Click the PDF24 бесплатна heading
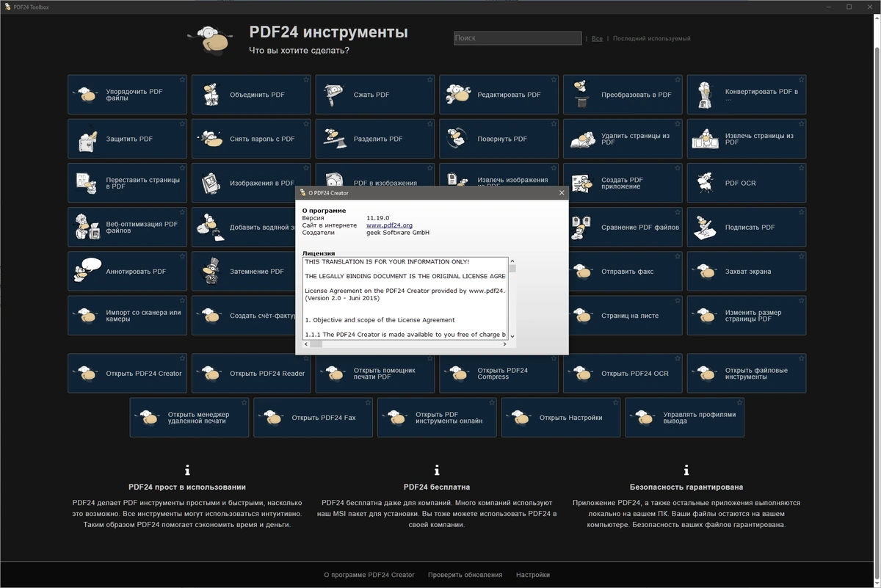The height and width of the screenshot is (588, 881). pyautogui.click(x=437, y=487)
